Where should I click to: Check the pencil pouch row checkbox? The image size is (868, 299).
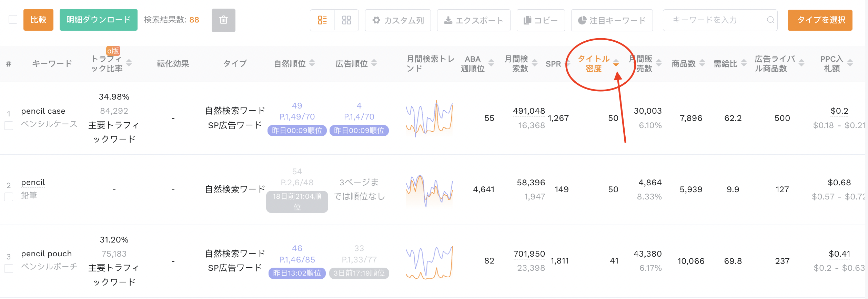pyautogui.click(x=9, y=268)
